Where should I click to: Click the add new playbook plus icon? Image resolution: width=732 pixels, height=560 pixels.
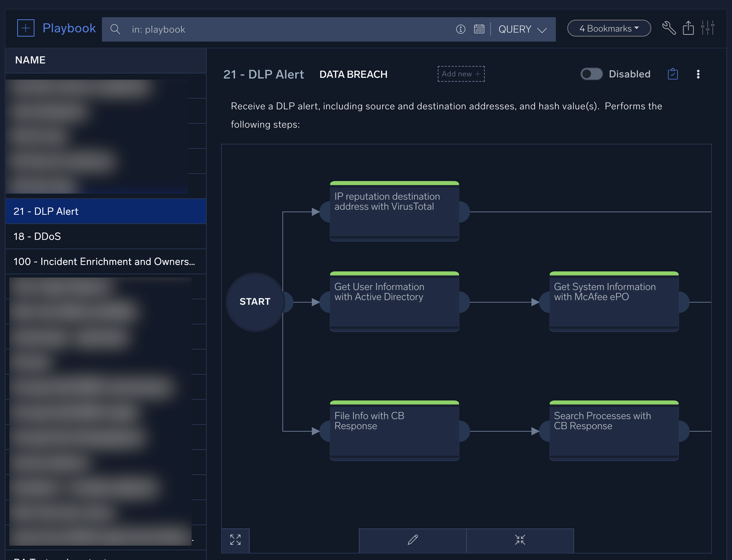click(x=26, y=28)
